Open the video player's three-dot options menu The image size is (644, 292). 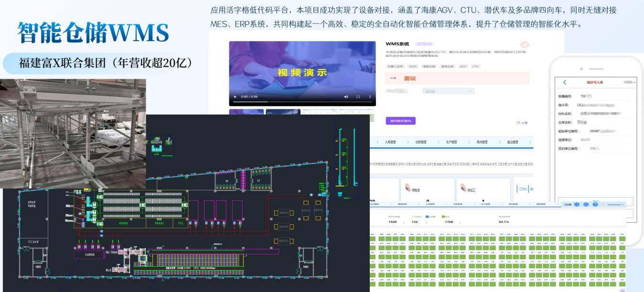tap(370, 97)
